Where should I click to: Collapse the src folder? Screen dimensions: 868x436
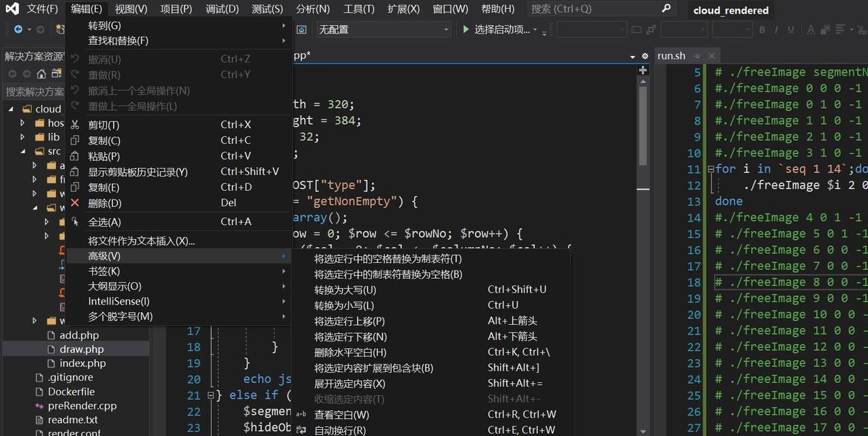(x=22, y=151)
